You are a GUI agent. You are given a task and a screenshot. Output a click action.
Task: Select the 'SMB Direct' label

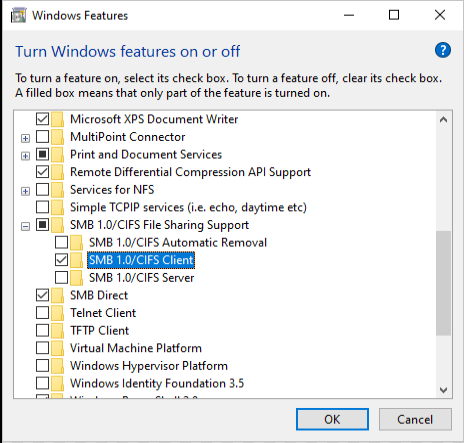point(99,295)
